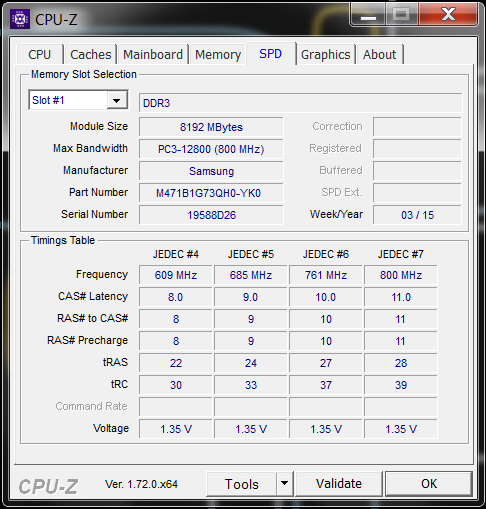The height and width of the screenshot is (509, 486).
Task: Click the JEDEC #7 column header
Action: [401, 254]
